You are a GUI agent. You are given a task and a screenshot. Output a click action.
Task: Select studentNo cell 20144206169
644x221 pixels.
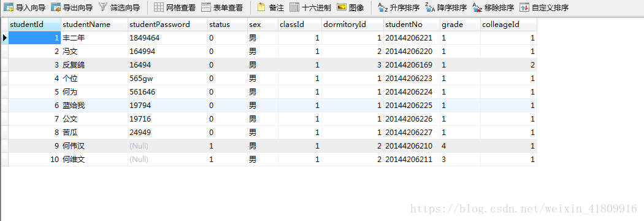[412, 65]
